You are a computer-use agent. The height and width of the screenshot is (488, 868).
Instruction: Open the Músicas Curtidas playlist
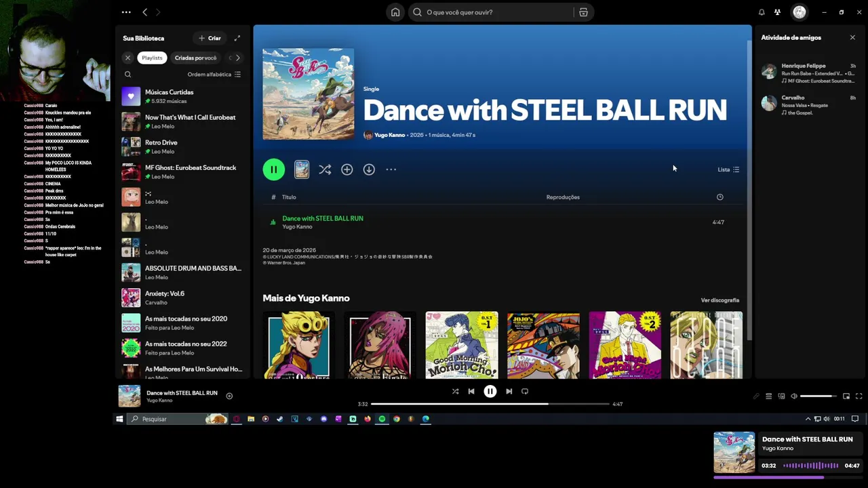[x=182, y=96]
